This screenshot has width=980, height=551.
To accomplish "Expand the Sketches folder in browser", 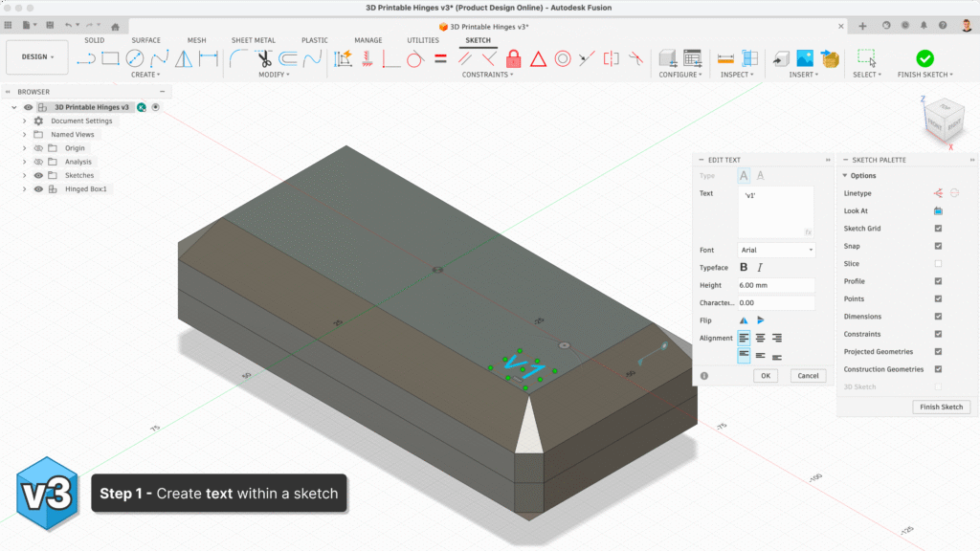I will [x=24, y=176].
